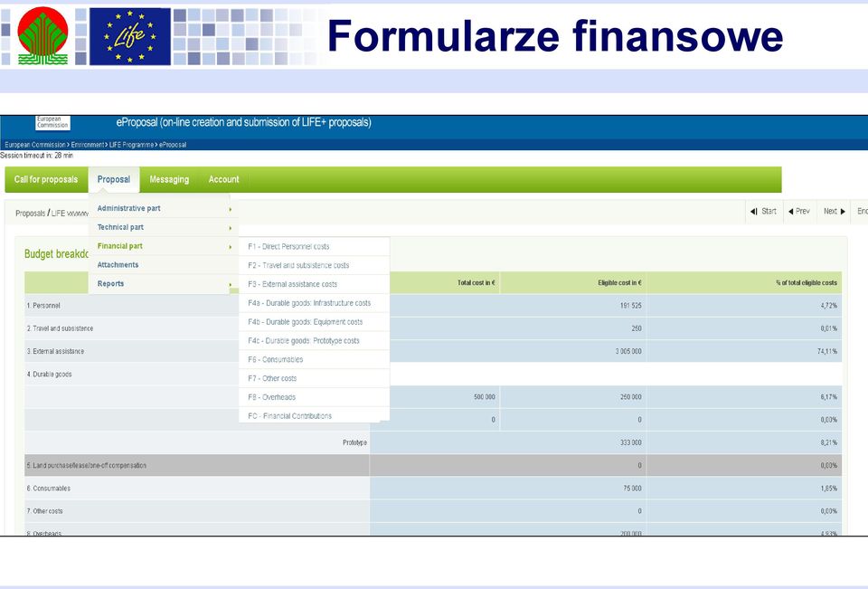
Task: Click the 333 000 prototype eligible cost cell
Action: (x=630, y=442)
